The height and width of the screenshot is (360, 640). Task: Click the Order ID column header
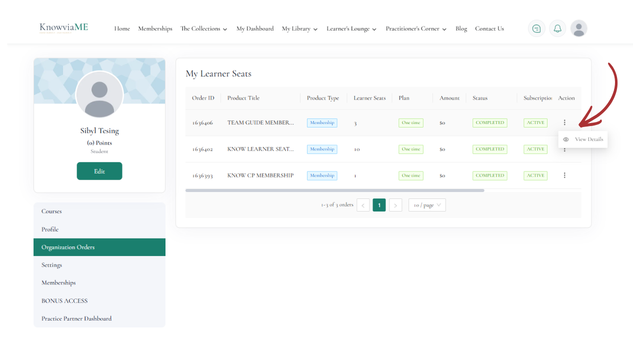[x=203, y=98]
